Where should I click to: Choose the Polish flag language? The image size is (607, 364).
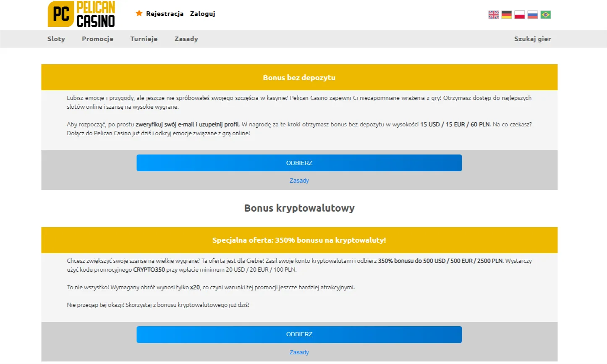point(520,15)
